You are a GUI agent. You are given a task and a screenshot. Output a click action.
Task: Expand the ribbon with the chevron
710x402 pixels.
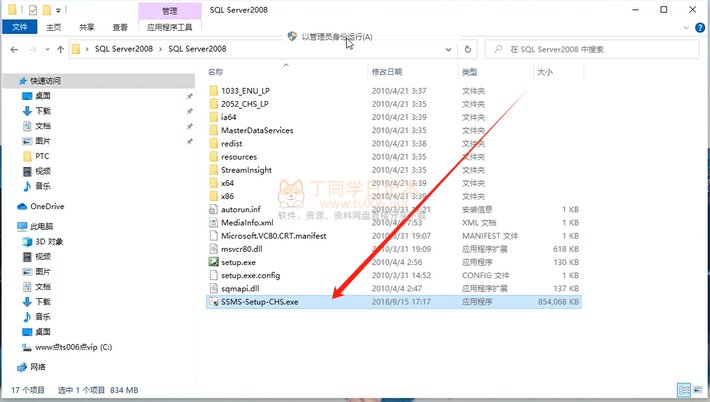[686, 28]
